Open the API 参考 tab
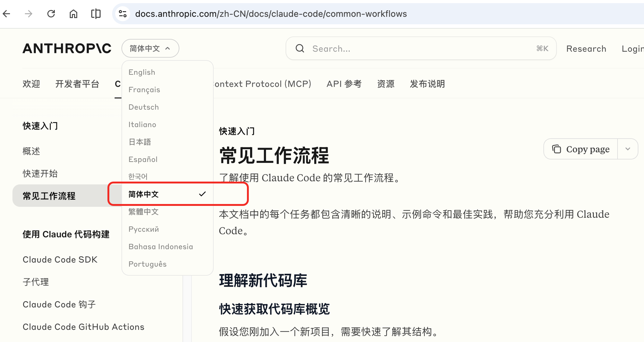 (x=344, y=84)
